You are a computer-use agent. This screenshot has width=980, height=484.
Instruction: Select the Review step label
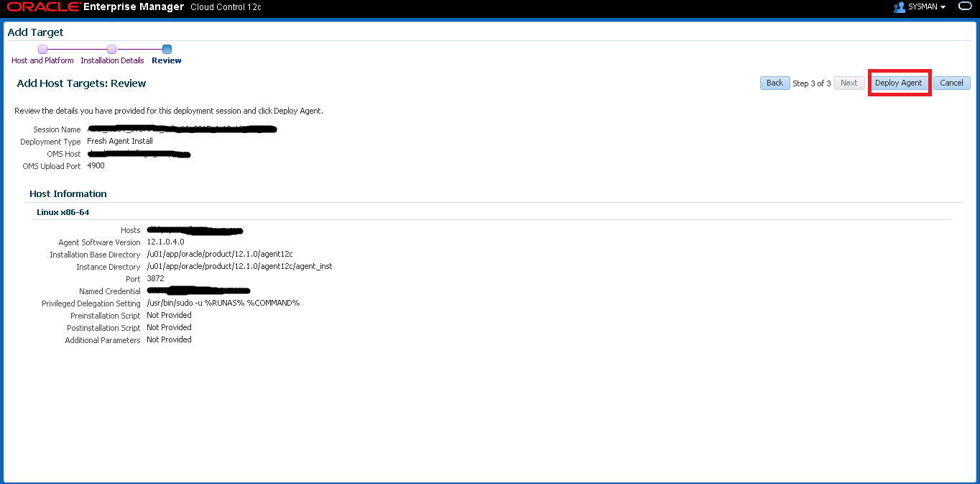click(167, 60)
